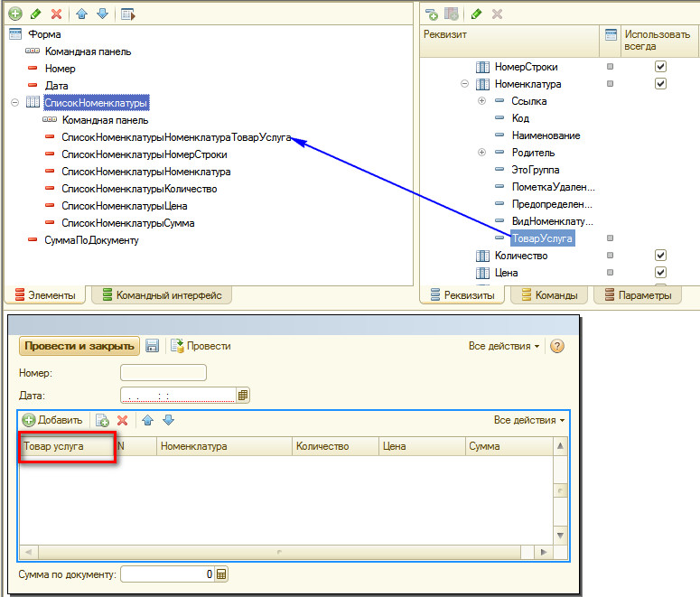Click the help question mark icon
The width and height of the screenshot is (700, 597).
pos(557,346)
